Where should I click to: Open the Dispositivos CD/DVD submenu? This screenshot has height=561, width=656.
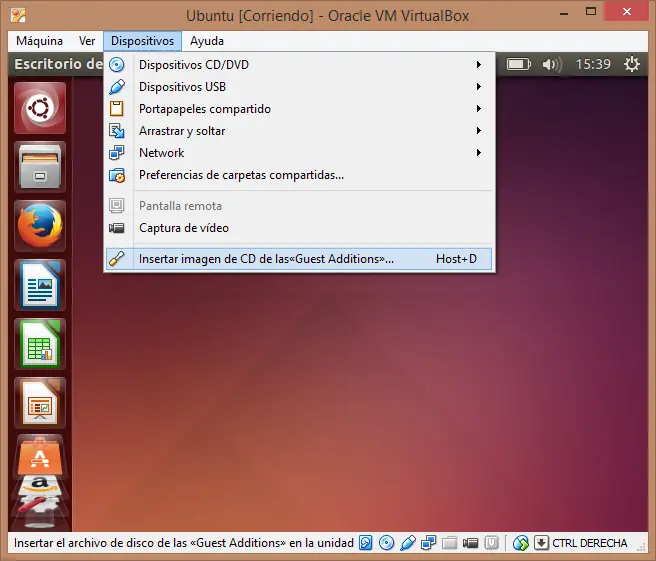(x=299, y=65)
